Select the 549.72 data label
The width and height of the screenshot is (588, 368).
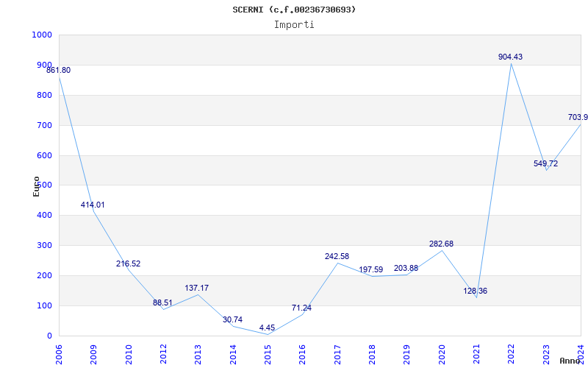coord(545,163)
